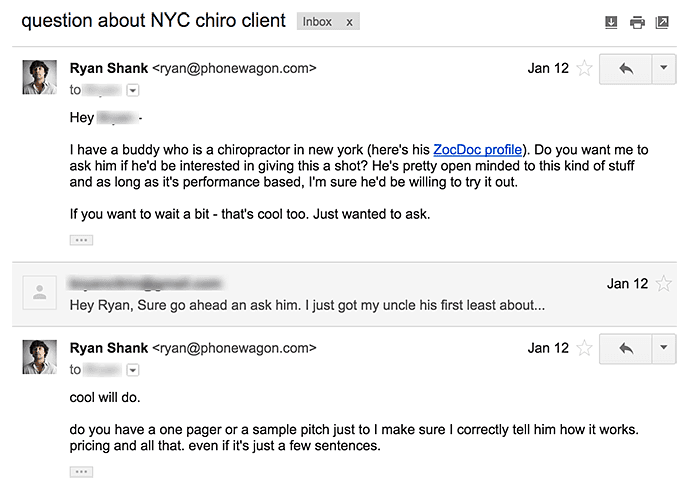Click Ryan Shank's avatar on first email
This screenshot has width=690, height=491.
click(x=39, y=76)
